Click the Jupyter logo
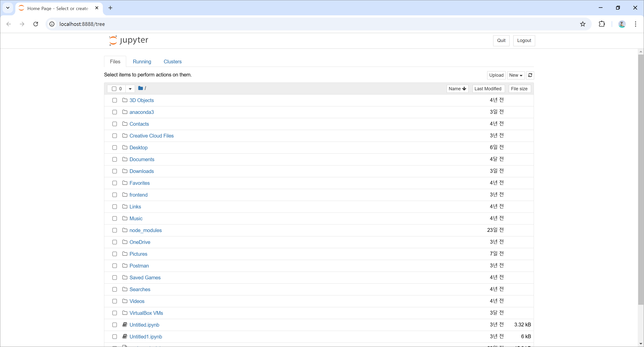Image resolution: width=644 pixels, height=347 pixels. [128, 40]
